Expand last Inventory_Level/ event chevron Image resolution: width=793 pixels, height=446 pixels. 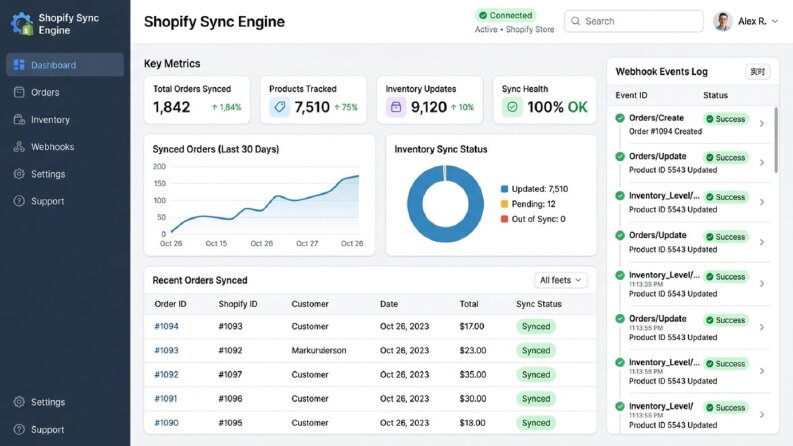pyautogui.click(x=762, y=415)
